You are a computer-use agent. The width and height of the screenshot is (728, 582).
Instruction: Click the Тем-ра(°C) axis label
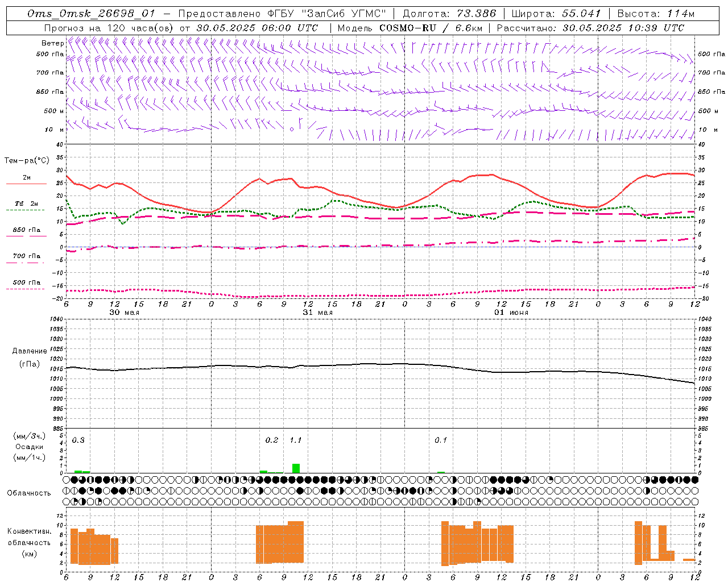click(27, 161)
